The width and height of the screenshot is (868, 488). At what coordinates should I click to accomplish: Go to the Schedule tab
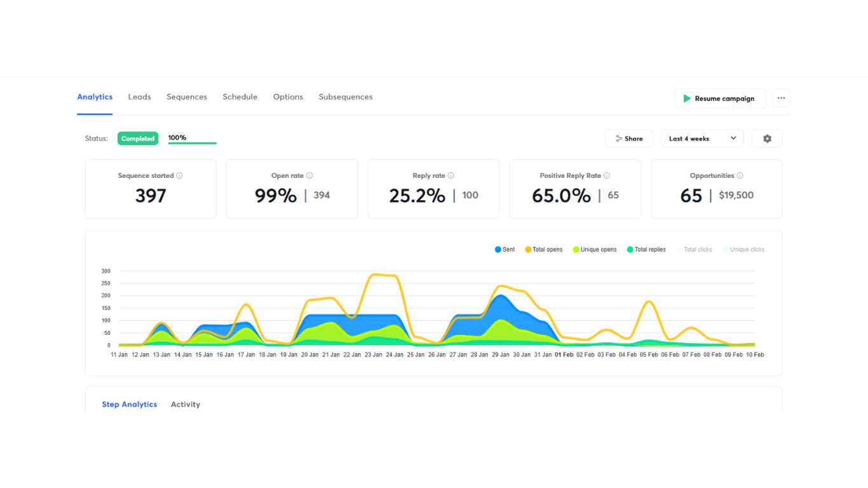(x=240, y=97)
